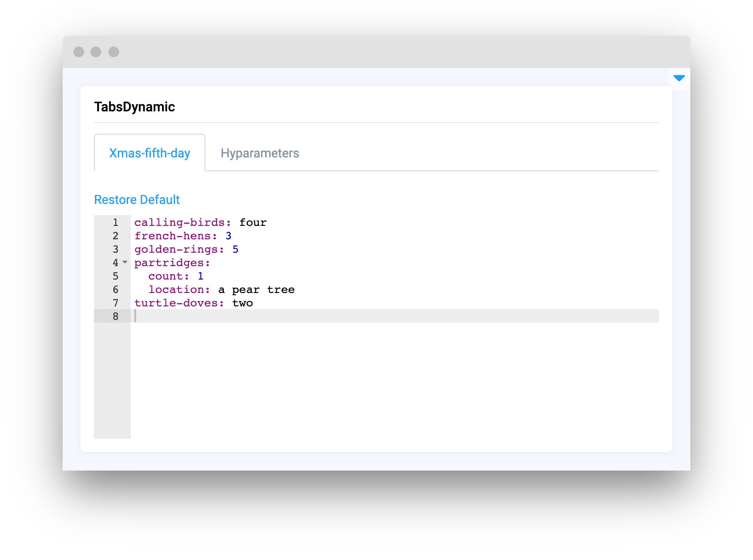Click the third gray window control dot
The height and width of the screenshot is (560, 753).
pyautogui.click(x=114, y=52)
